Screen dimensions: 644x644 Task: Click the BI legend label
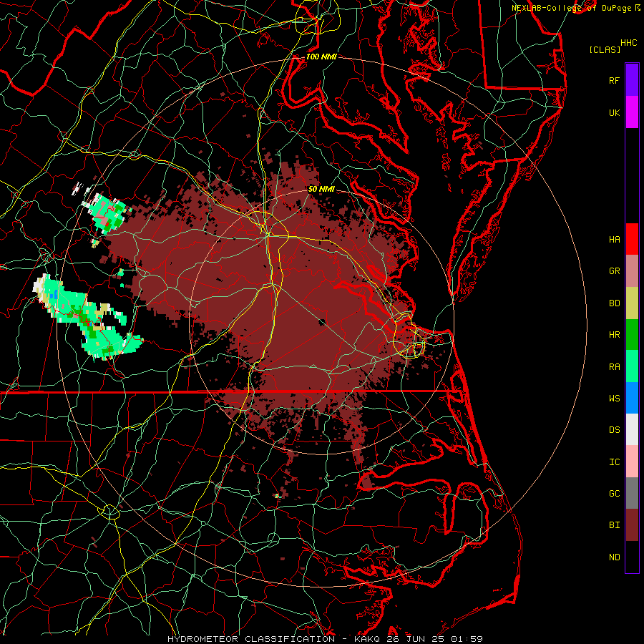coord(615,525)
